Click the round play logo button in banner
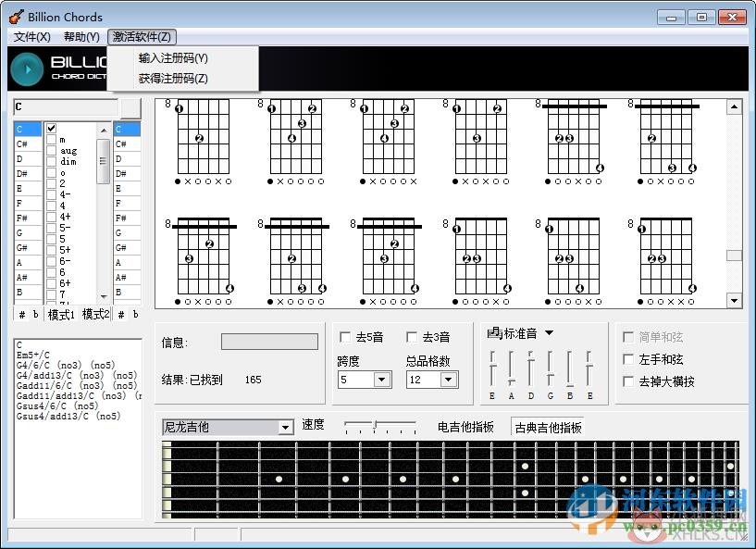The width and height of the screenshot is (756, 549). click(27, 69)
